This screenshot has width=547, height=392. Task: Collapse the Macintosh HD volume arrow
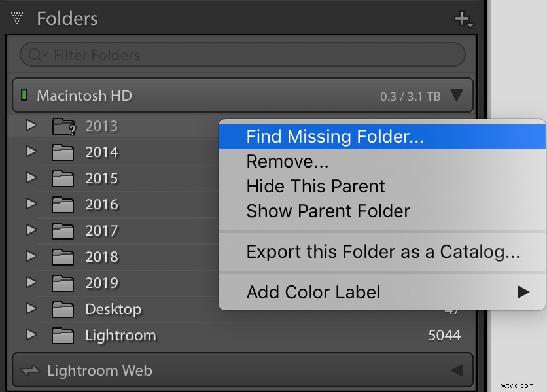tap(457, 96)
